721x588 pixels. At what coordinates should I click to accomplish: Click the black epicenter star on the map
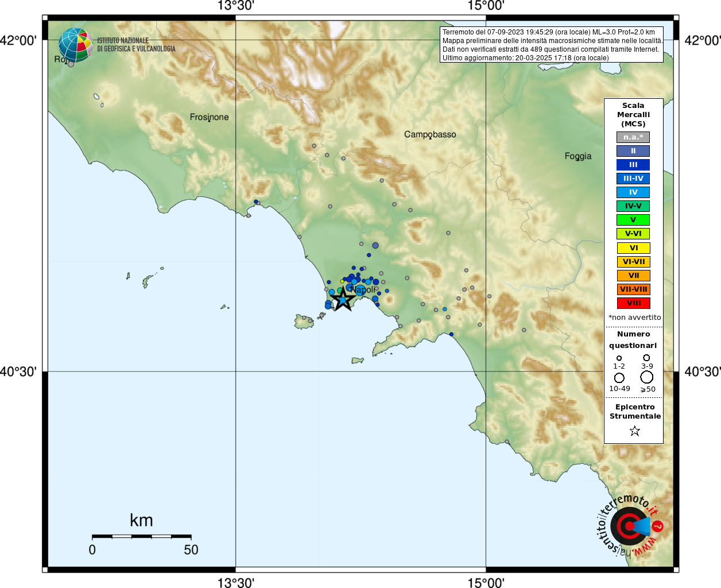tap(343, 299)
